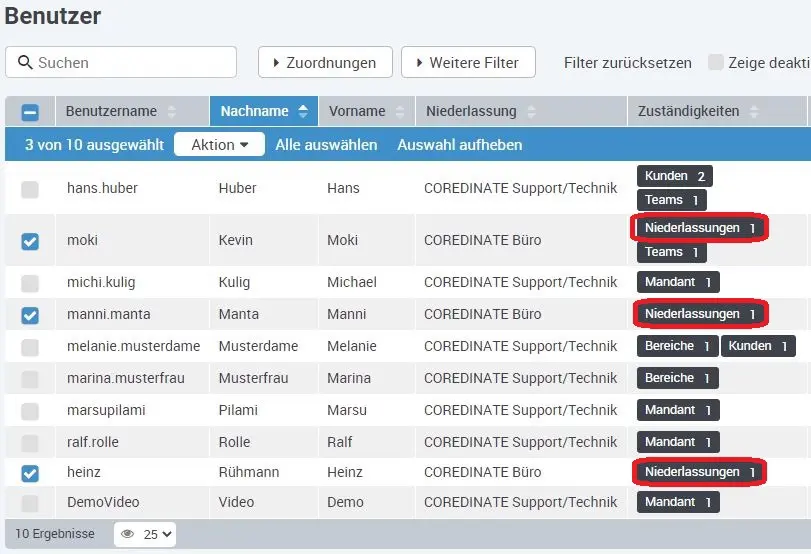Image resolution: width=811 pixels, height=554 pixels.
Task: Toggle the header select-all checkbox
Action: 30,112
